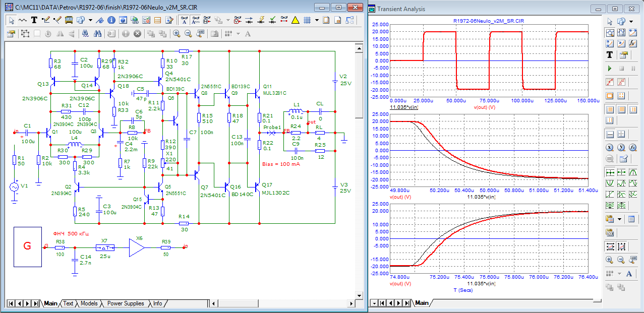Screen dimensions: 644x313
Task: Toggle grid text display (glasses A icon)
Action: [x=184, y=20]
